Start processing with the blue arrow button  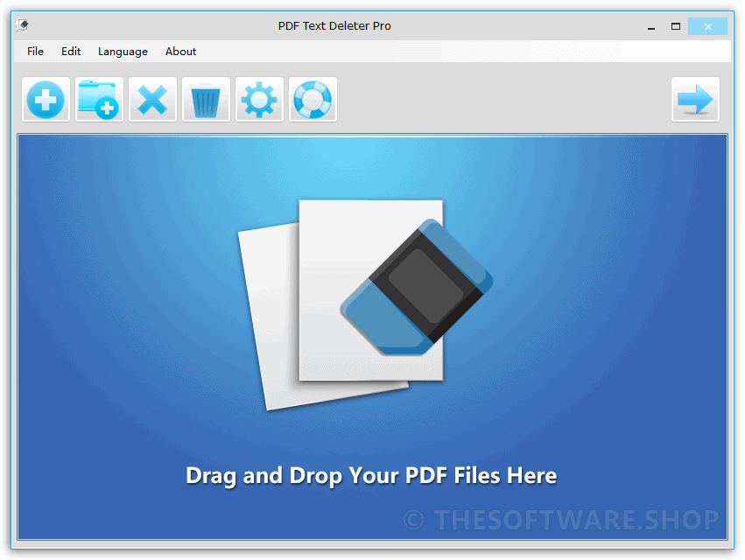pos(695,100)
